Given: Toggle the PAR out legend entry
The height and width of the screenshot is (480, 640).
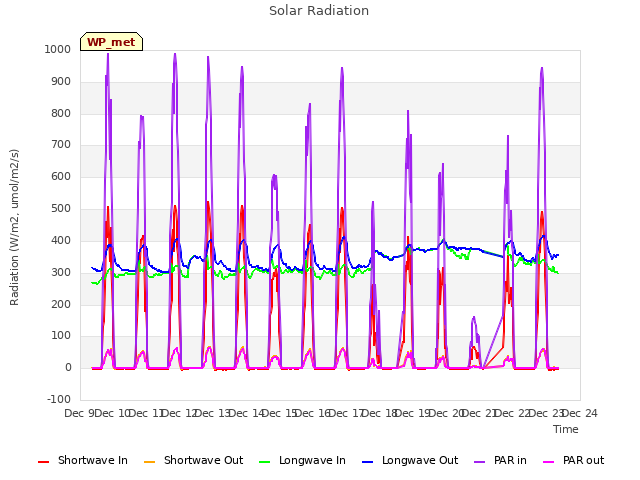Looking at the screenshot, I should pos(573,460).
